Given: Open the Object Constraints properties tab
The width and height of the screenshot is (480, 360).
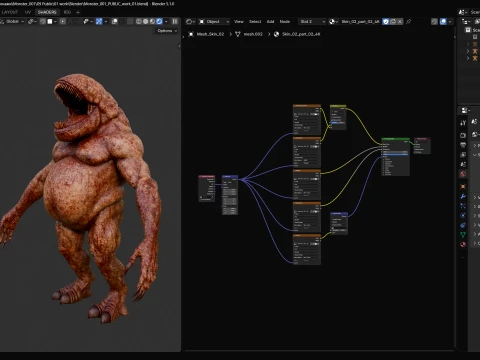Looking at the screenshot, I should [x=463, y=225].
